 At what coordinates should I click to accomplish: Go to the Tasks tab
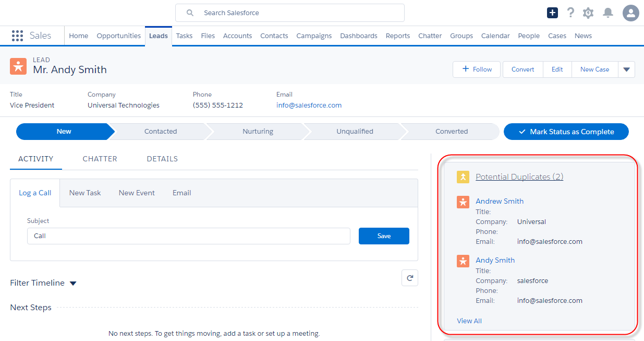click(x=184, y=36)
